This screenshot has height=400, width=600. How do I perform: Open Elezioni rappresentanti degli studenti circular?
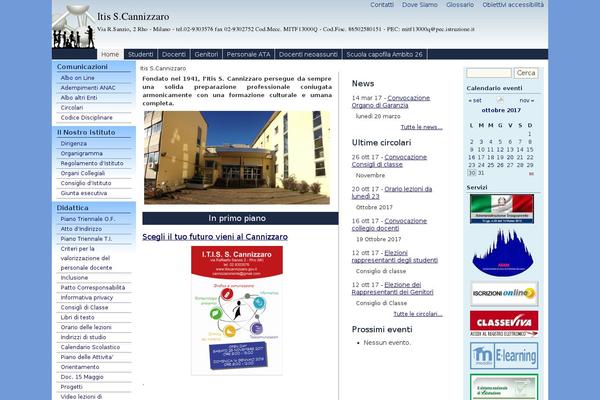tap(395, 256)
